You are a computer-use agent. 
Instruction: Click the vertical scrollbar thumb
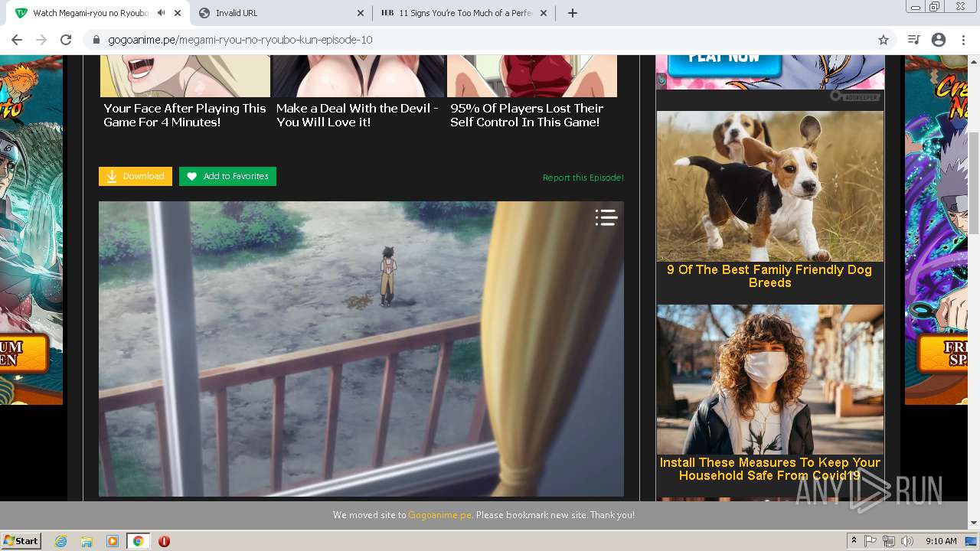click(974, 184)
